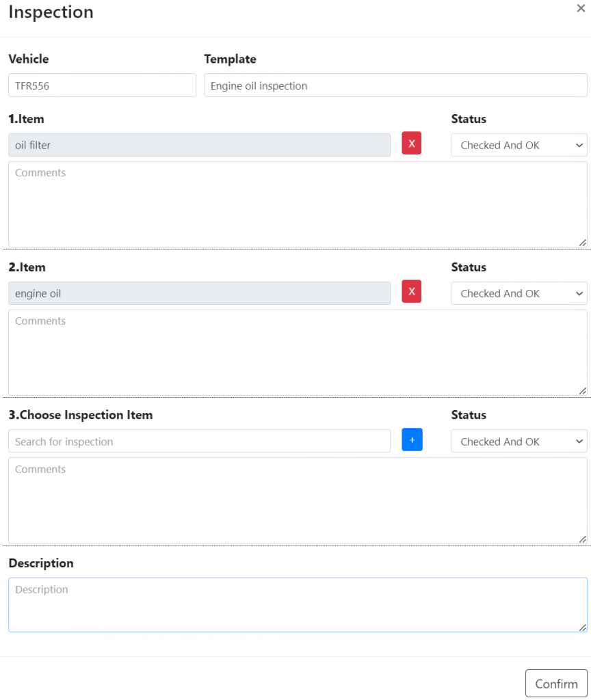Click the Description text area
Image resolution: width=591 pixels, height=700 pixels.
coord(298,605)
